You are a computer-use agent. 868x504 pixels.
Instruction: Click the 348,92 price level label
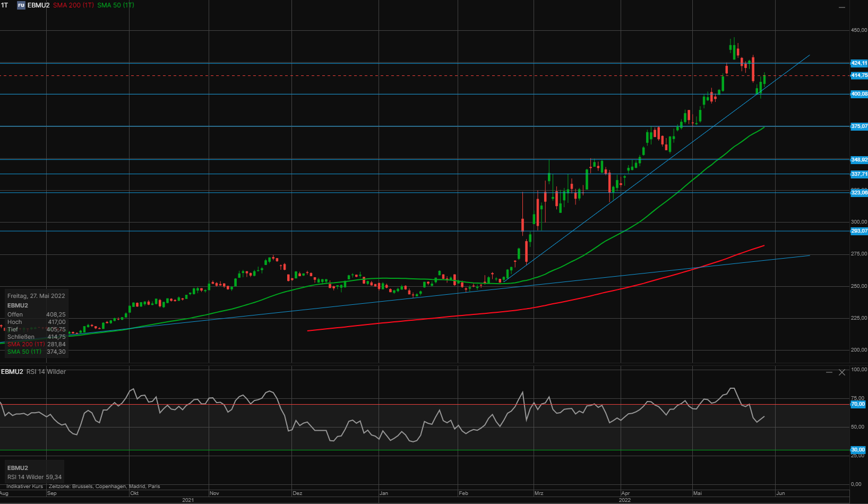coord(858,160)
